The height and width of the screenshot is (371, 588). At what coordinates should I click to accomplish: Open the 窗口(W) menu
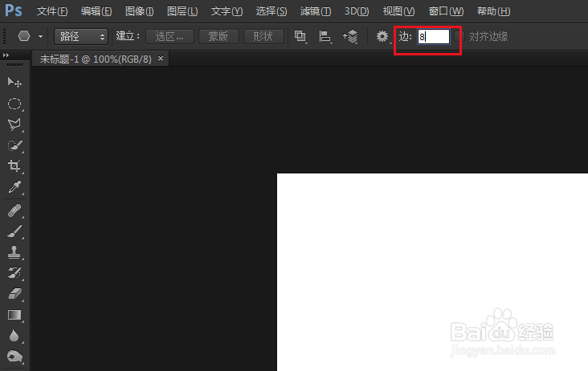[x=447, y=11]
